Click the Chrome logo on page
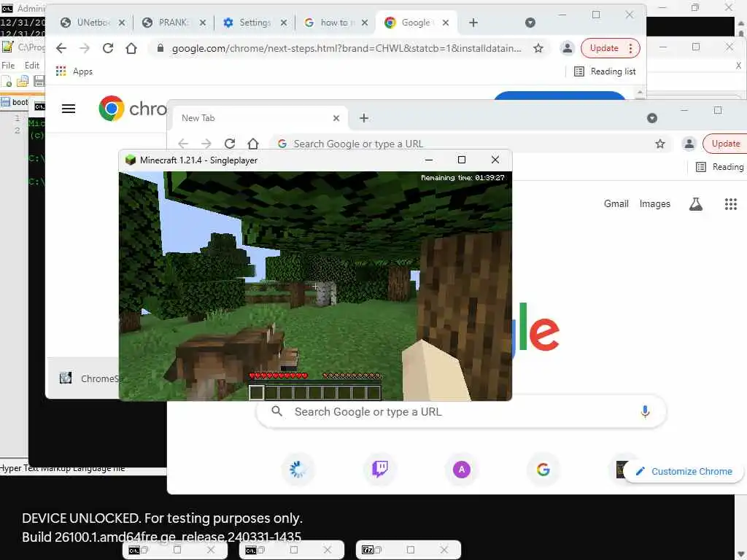747x560 pixels. click(112, 109)
